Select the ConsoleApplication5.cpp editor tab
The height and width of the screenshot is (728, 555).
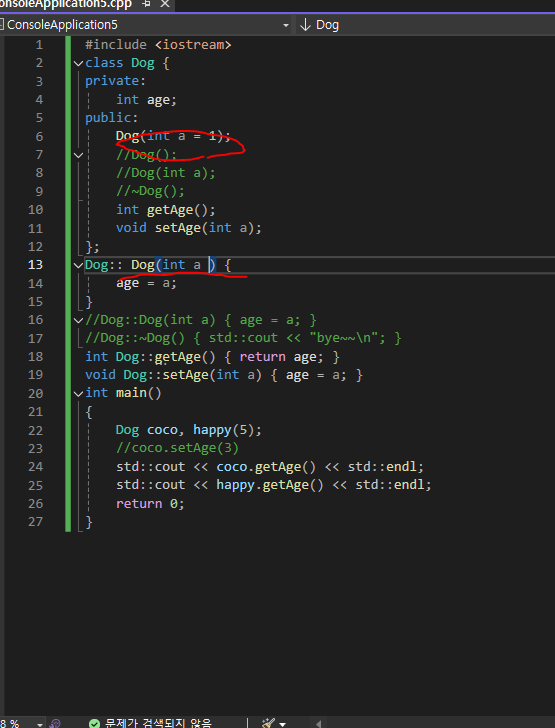point(65,4)
